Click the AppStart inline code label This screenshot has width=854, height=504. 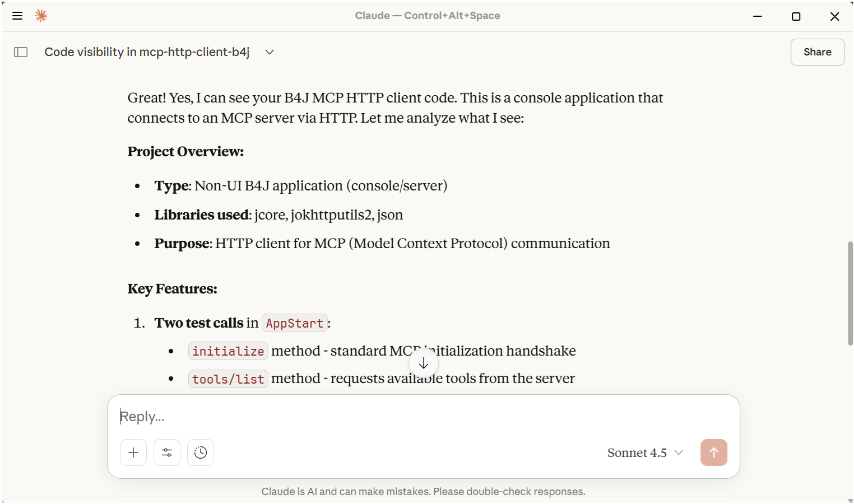click(x=294, y=323)
